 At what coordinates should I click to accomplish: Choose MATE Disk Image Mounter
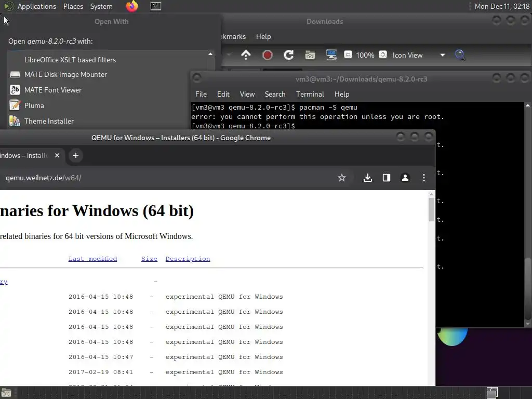point(65,74)
